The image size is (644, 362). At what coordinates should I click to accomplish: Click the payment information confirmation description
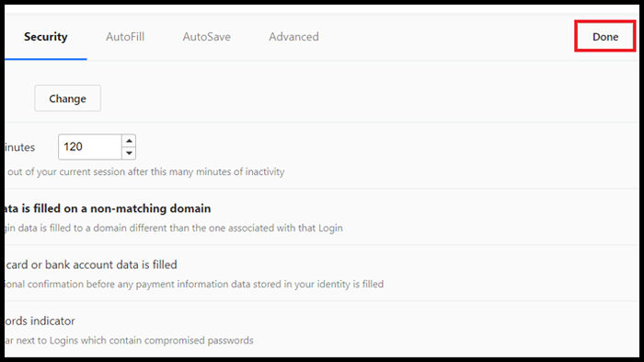194,285
